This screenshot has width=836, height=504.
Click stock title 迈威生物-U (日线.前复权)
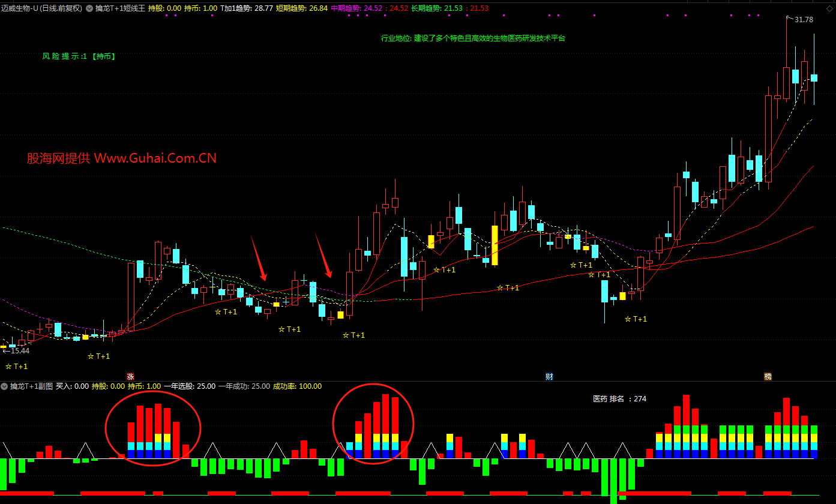[42, 8]
